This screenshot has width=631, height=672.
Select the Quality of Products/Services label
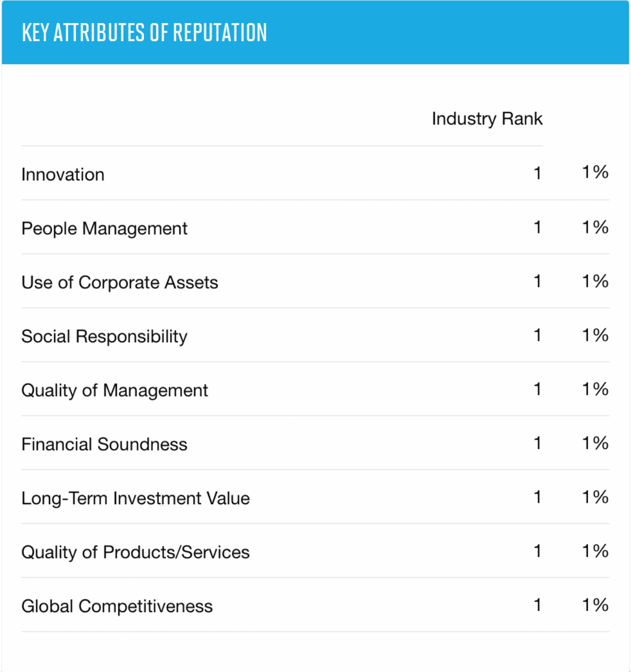tap(135, 552)
